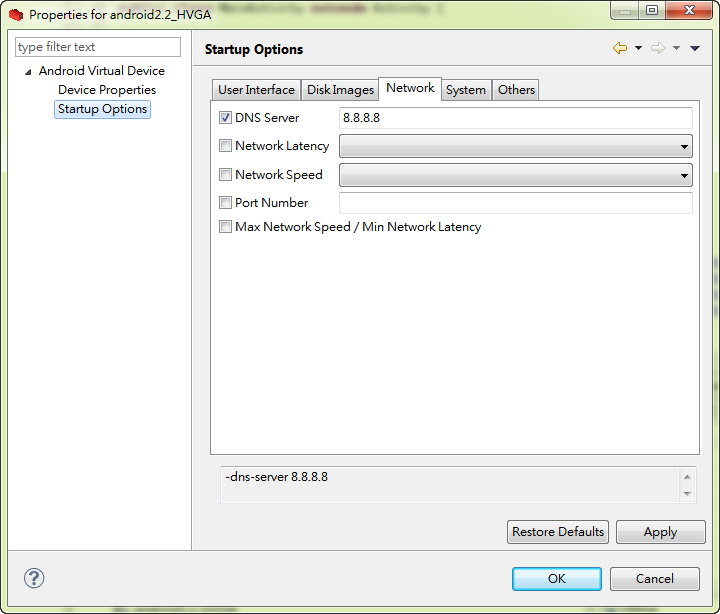The width and height of the screenshot is (720, 614).
Task: Switch to the User Interface tab
Action: pos(256,90)
